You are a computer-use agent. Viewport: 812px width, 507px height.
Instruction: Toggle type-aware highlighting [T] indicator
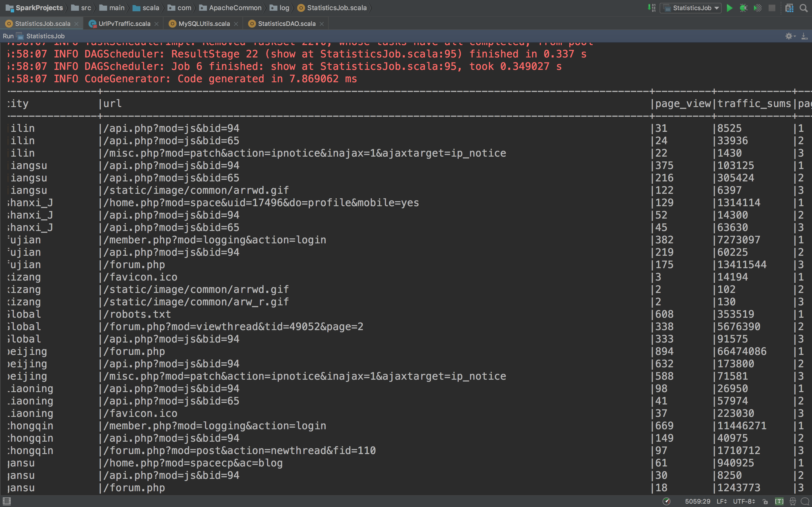coord(779,501)
